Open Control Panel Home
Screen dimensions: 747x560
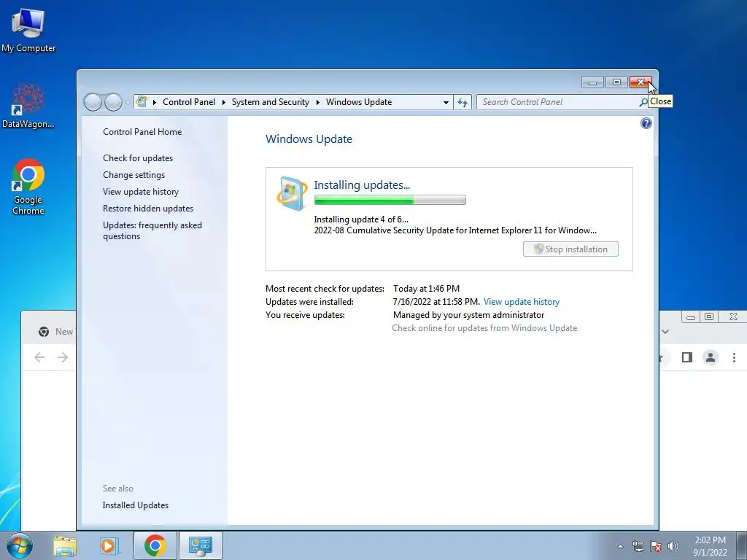point(142,132)
